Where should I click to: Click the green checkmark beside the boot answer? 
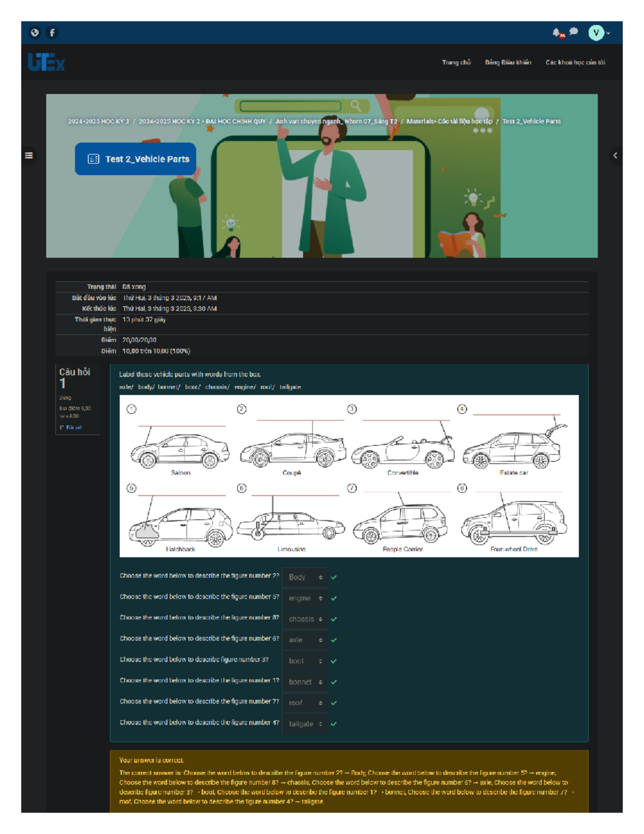334,661
